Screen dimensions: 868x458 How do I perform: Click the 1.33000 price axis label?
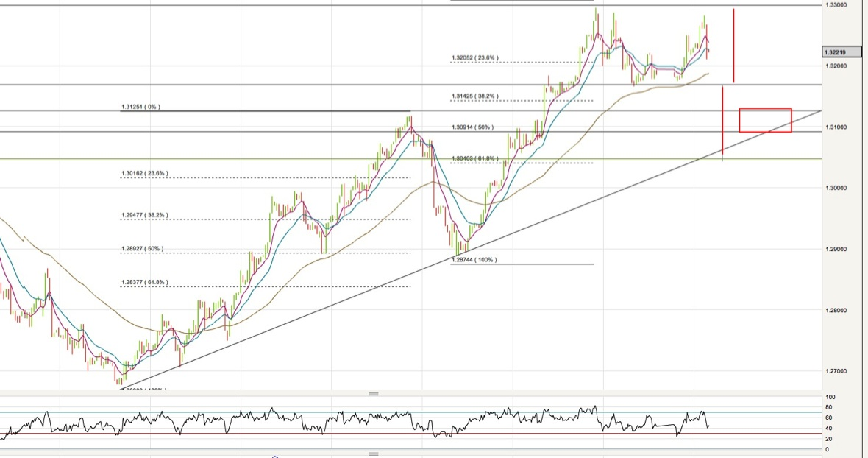click(x=836, y=5)
